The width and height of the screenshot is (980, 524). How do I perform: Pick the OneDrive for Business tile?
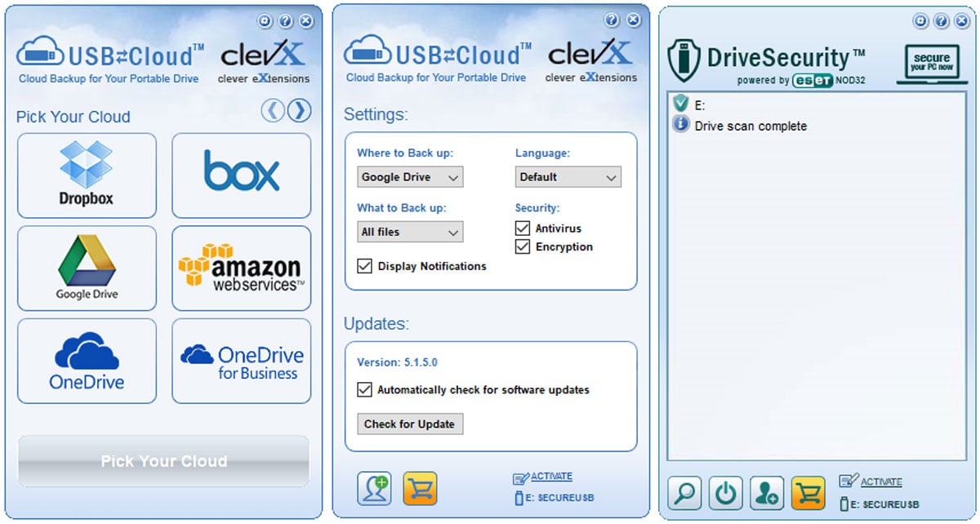pyautogui.click(x=241, y=361)
